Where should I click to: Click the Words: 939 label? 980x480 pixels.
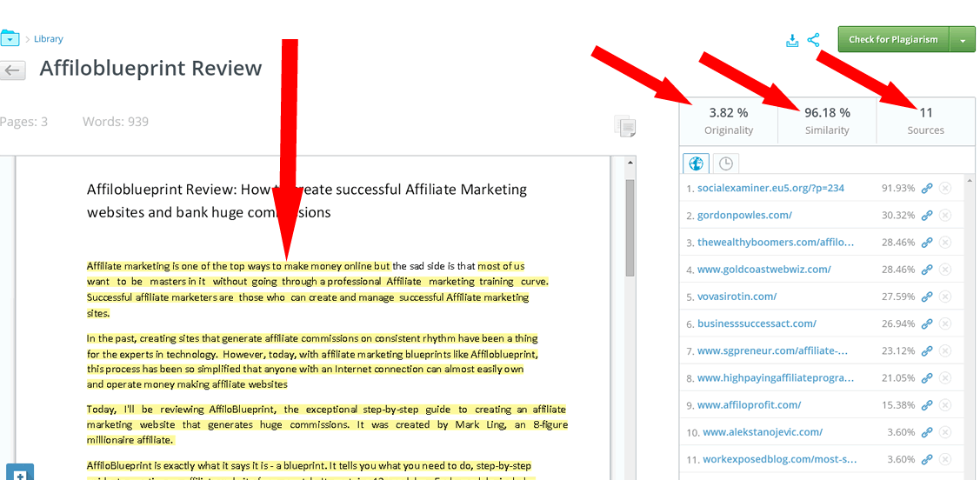pos(116,121)
